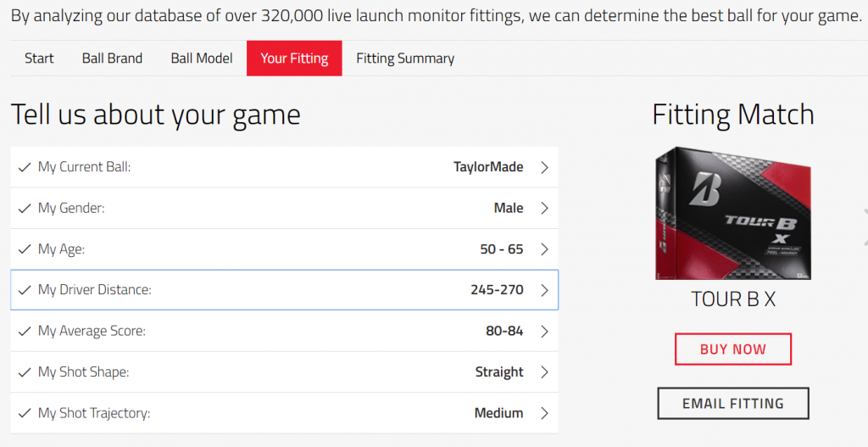
Task: Click the TOUR B X product name
Action: tap(733, 299)
